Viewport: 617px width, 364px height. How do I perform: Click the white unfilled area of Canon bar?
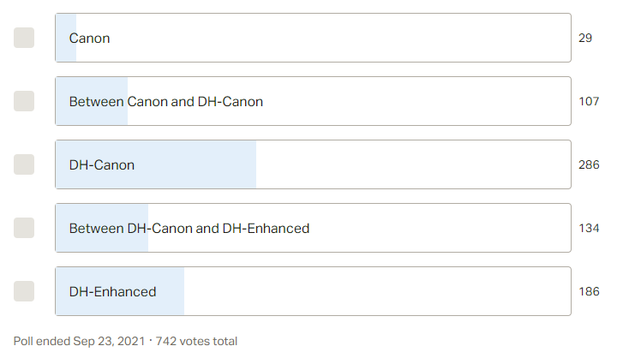click(x=323, y=38)
